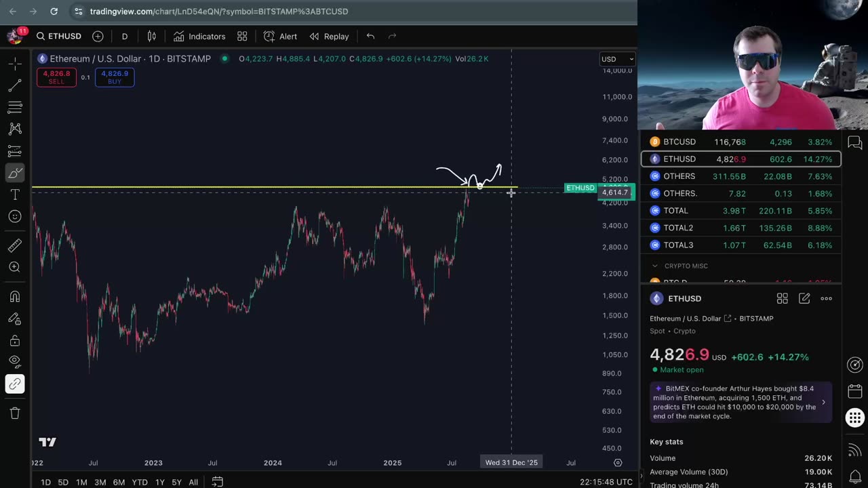Open symbol search for ETHUSD
The height and width of the screenshot is (488, 868).
click(x=59, y=37)
